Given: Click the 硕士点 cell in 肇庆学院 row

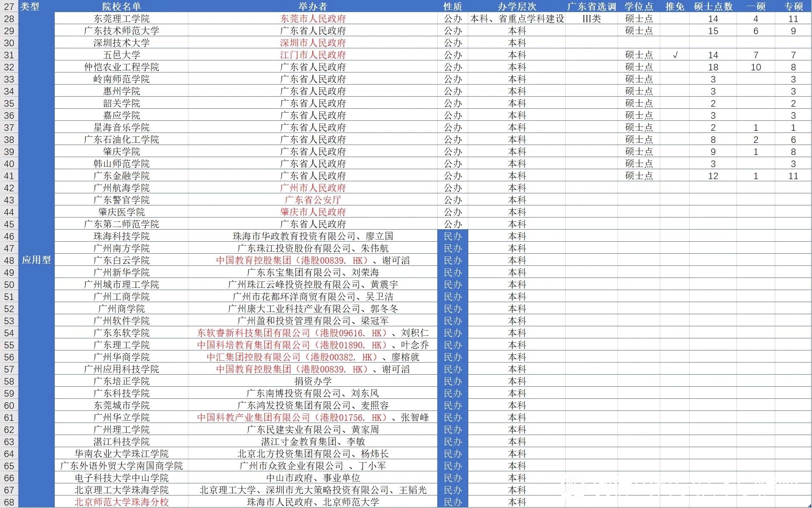Looking at the screenshot, I should coord(639,151).
